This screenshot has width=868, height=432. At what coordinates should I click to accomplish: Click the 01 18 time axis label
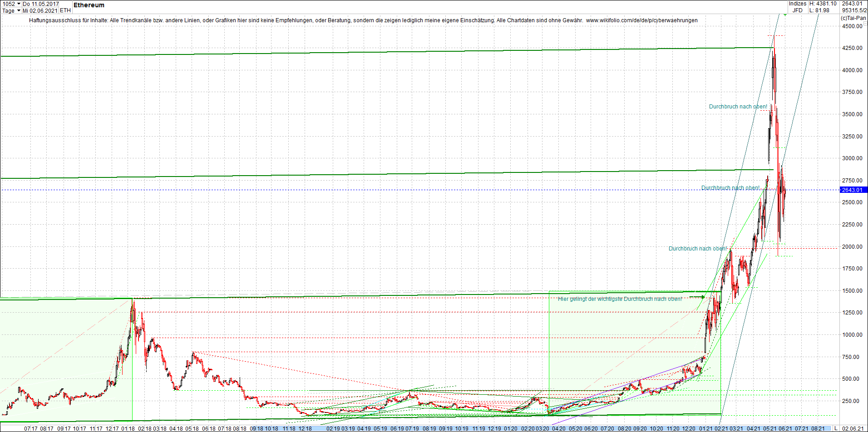click(127, 428)
